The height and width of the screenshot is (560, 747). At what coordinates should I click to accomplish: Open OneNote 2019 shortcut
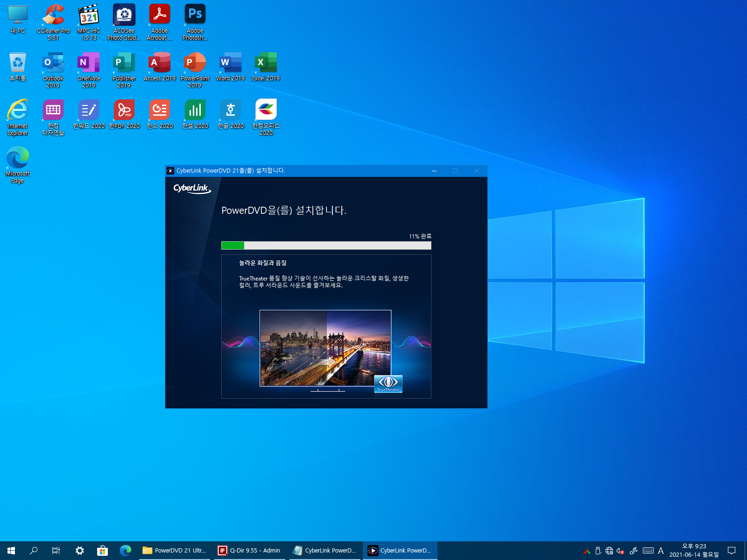coord(89,70)
